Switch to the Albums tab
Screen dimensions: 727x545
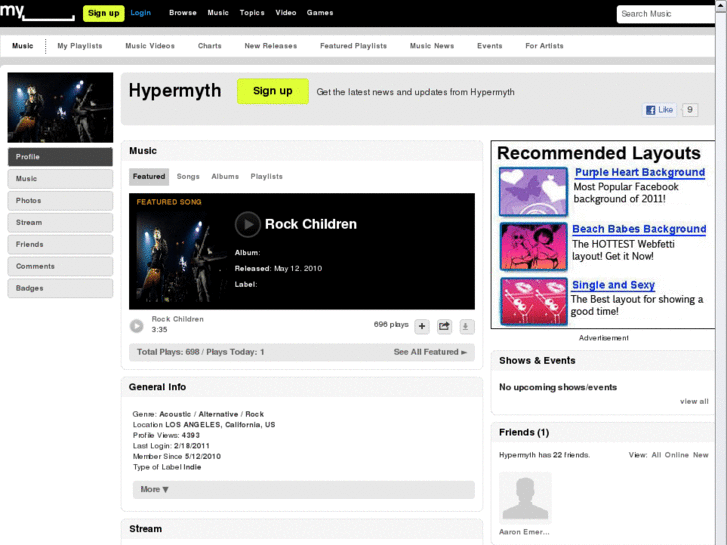tap(225, 177)
